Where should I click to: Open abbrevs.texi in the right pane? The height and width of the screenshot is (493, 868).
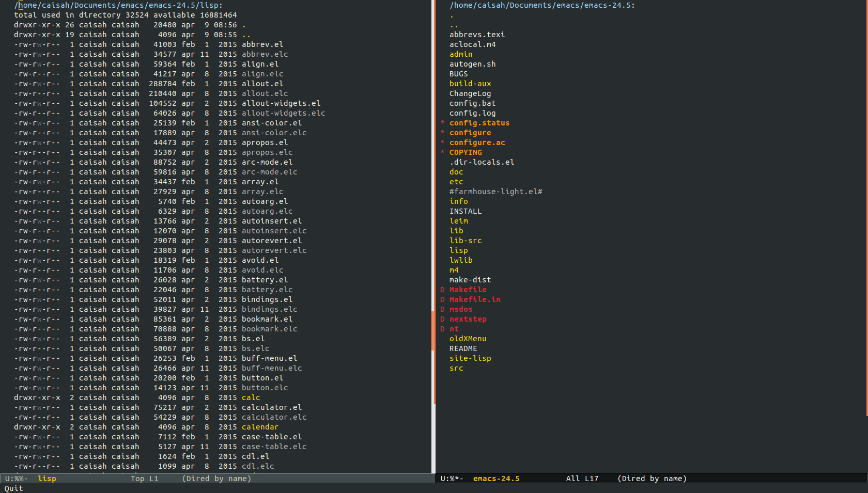pyautogui.click(x=477, y=35)
